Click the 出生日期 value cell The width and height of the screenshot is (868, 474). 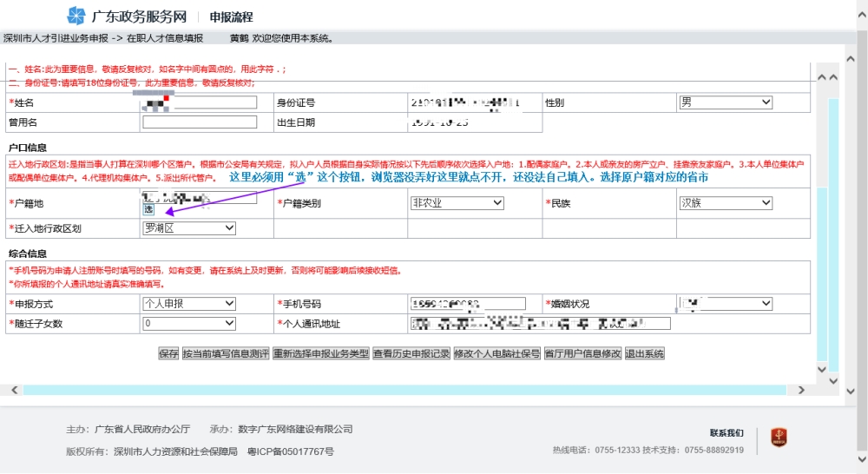tap(475, 122)
